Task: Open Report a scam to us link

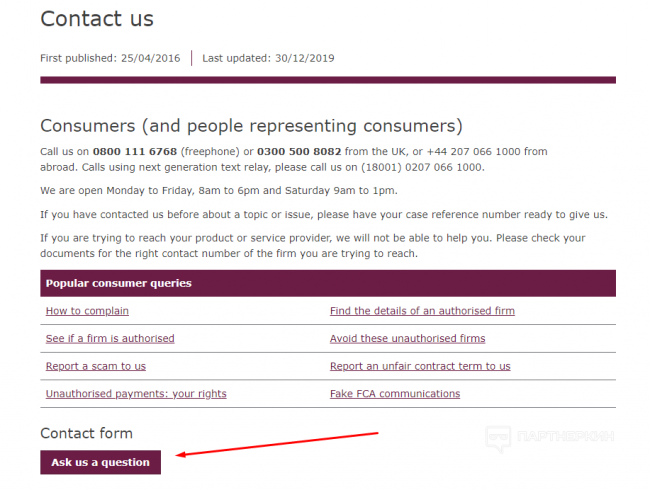Action: coord(96,366)
